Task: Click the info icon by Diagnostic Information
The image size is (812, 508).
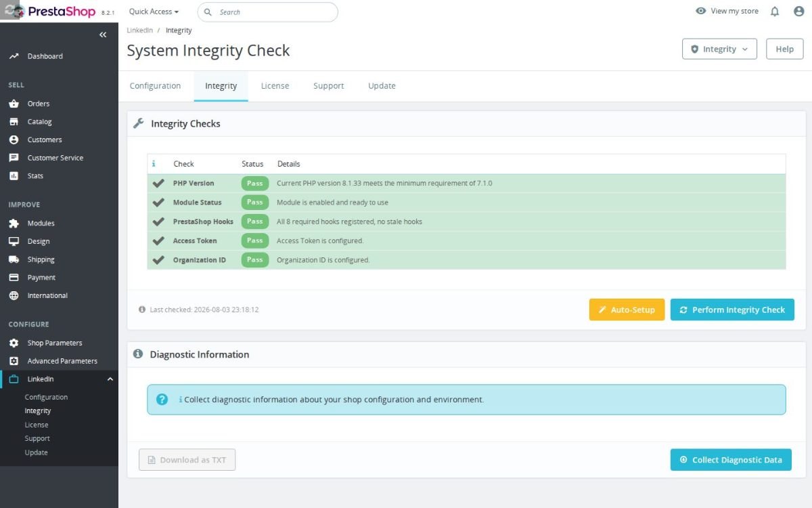Action: (138, 354)
